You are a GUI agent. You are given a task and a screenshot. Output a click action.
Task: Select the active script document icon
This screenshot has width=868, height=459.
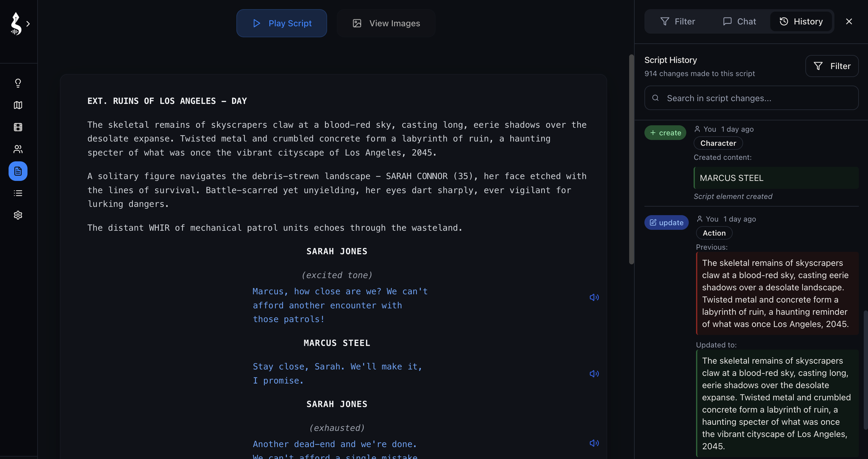coord(17,171)
